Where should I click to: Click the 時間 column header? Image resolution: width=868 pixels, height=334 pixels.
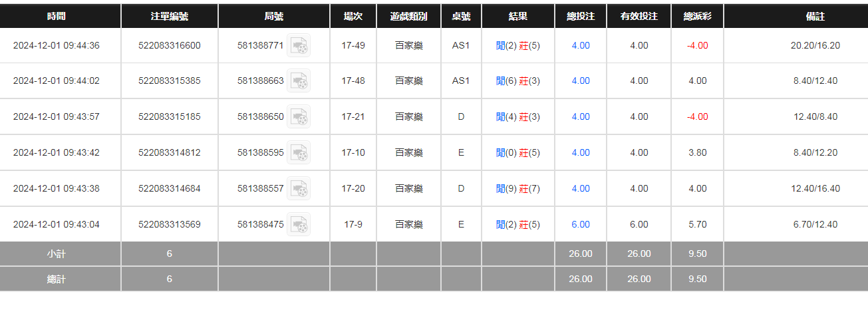coord(57,17)
